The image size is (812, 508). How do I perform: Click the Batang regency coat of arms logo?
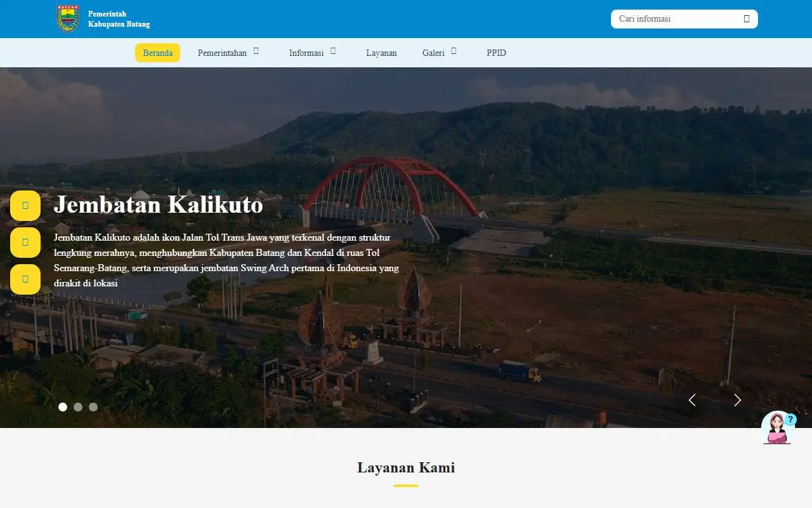coord(68,18)
